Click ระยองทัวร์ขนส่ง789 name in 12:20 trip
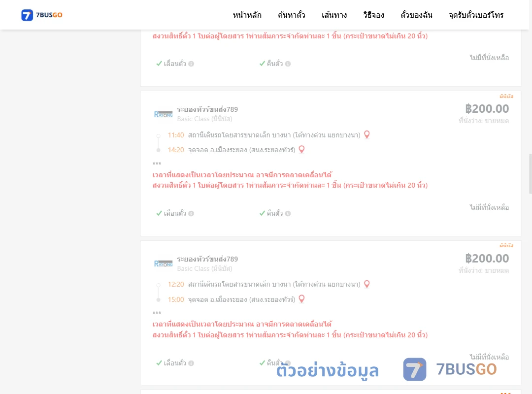This screenshot has height=394, width=532. tap(207, 259)
